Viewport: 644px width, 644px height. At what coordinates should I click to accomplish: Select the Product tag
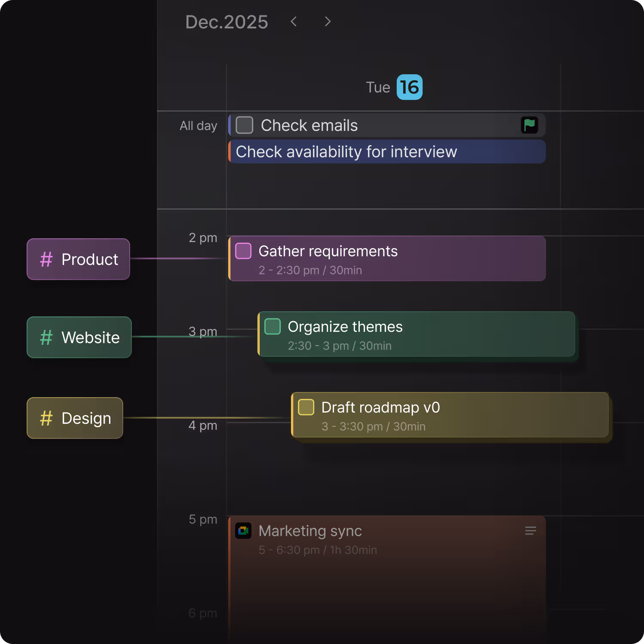coord(79,259)
